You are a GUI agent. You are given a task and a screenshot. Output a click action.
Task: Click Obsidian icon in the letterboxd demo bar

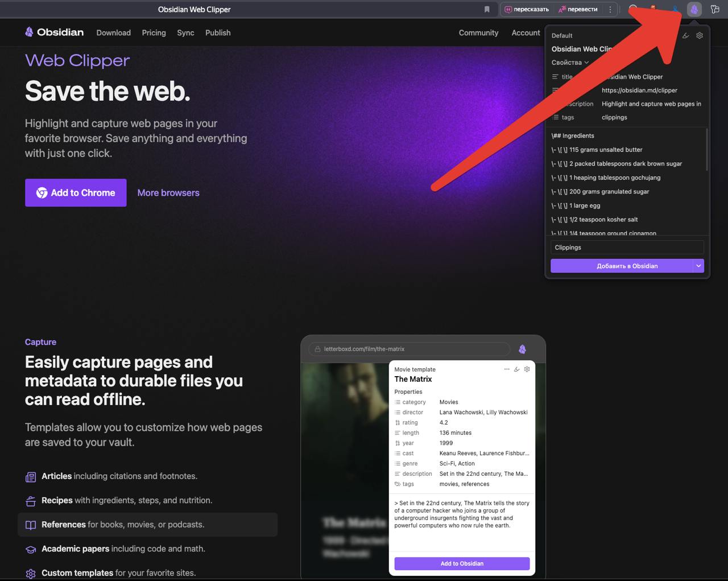[522, 349]
